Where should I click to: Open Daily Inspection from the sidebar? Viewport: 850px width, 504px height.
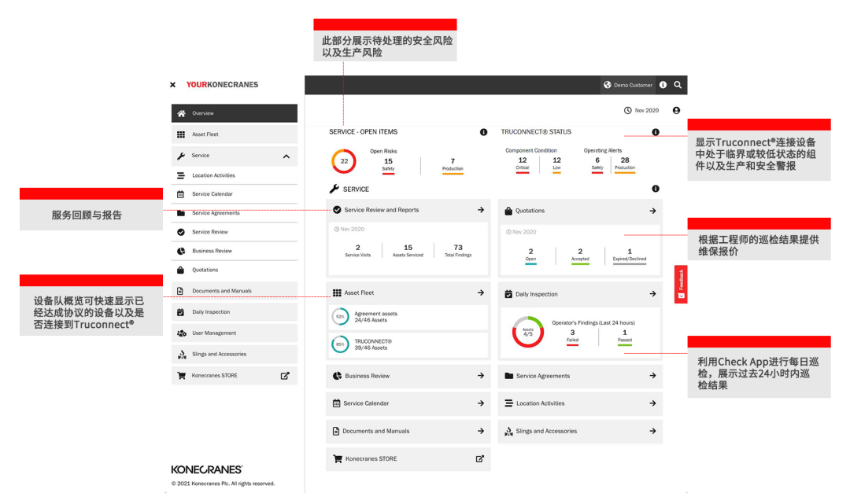pos(234,312)
